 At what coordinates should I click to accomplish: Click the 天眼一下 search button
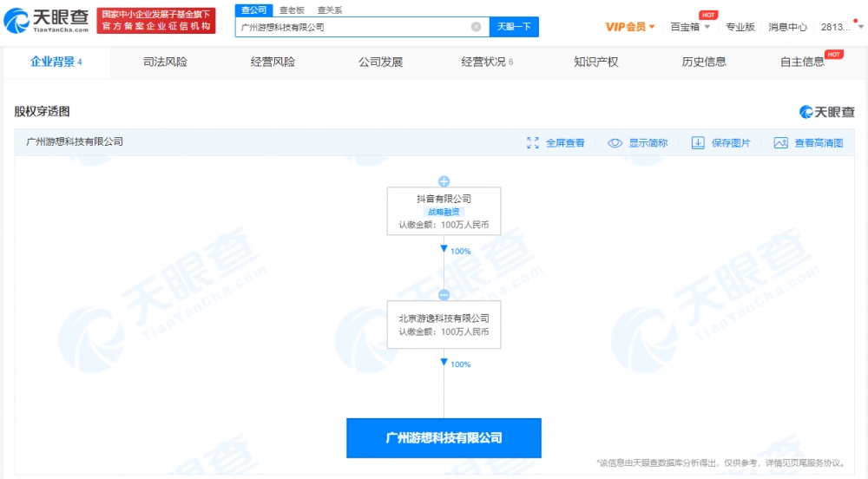pos(514,27)
